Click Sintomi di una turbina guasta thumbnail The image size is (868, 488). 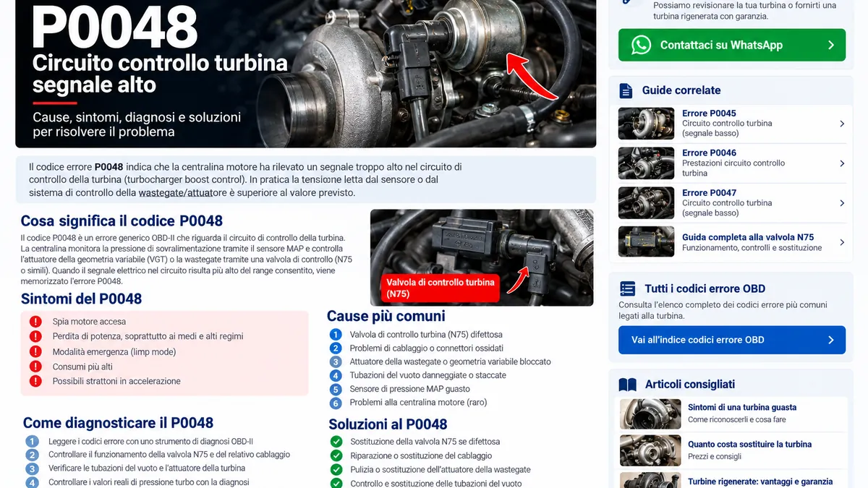pos(650,414)
